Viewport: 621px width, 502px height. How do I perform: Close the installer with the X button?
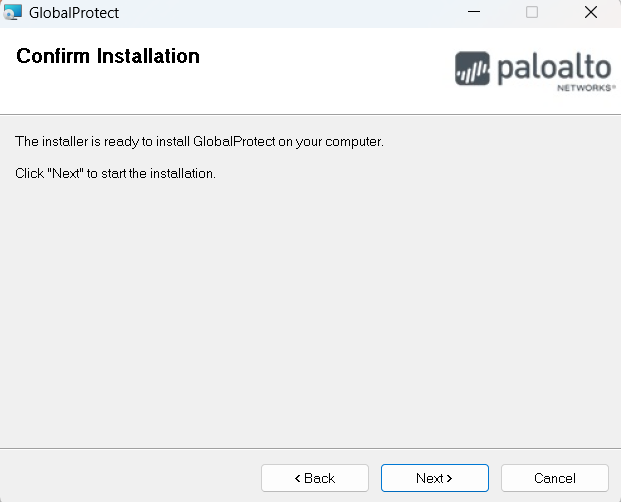[590, 13]
